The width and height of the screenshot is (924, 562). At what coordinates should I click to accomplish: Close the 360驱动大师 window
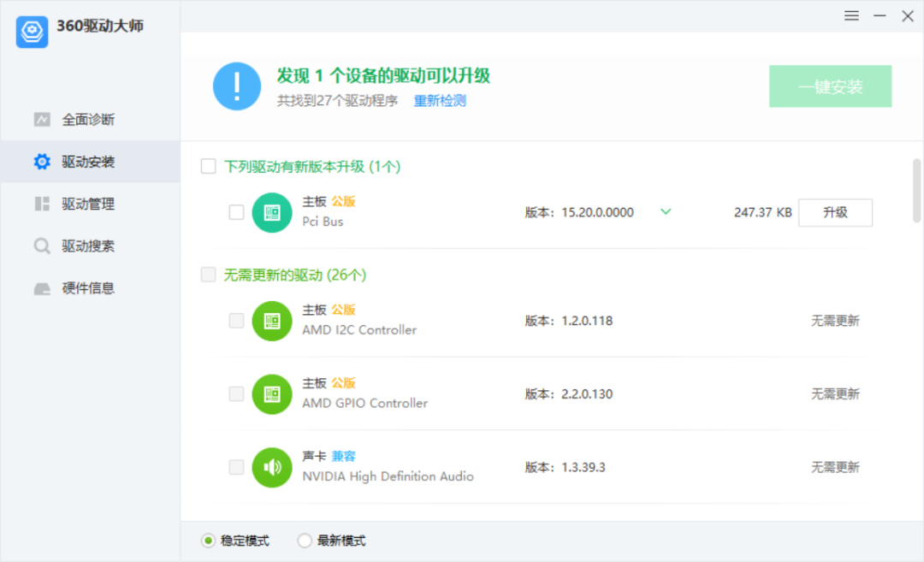point(908,16)
